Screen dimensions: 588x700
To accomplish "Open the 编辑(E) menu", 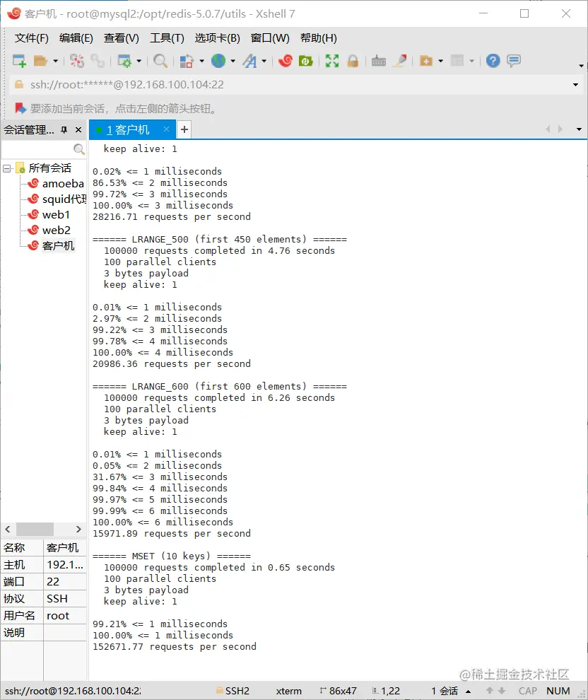I will [76, 38].
